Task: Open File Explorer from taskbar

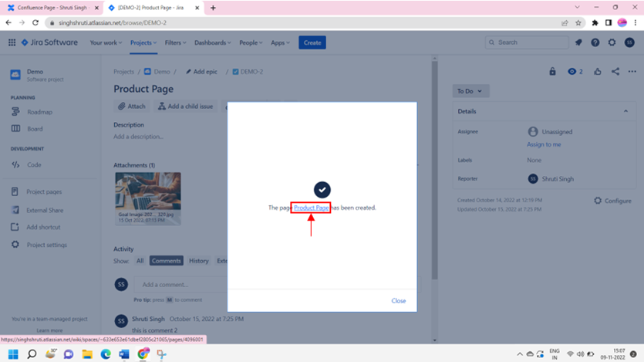Action: [87, 354]
